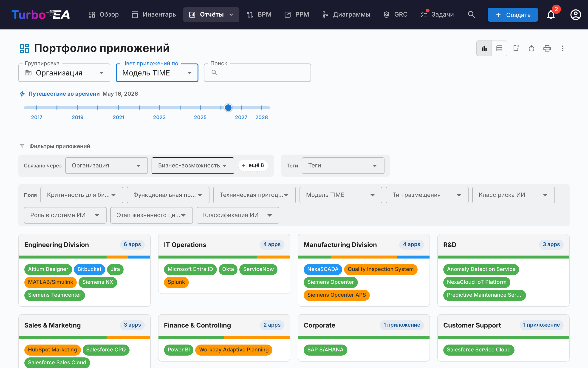
Task: Open the Bitbucket app chip
Action: point(89,269)
